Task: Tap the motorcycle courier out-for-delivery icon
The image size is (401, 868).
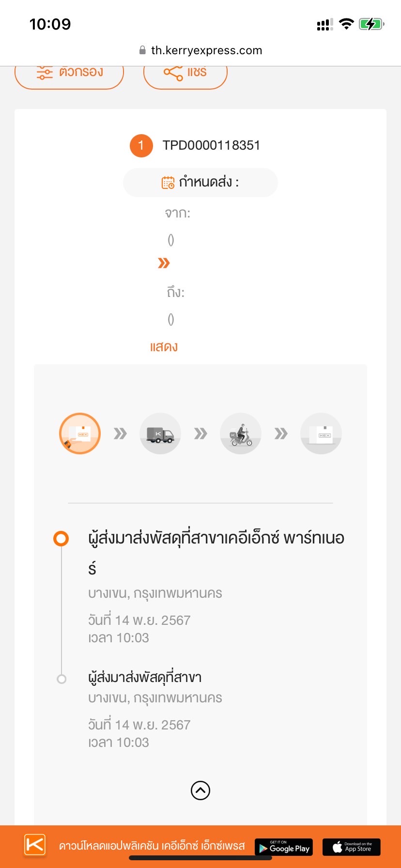Action: pyautogui.click(x=241, y=434)
